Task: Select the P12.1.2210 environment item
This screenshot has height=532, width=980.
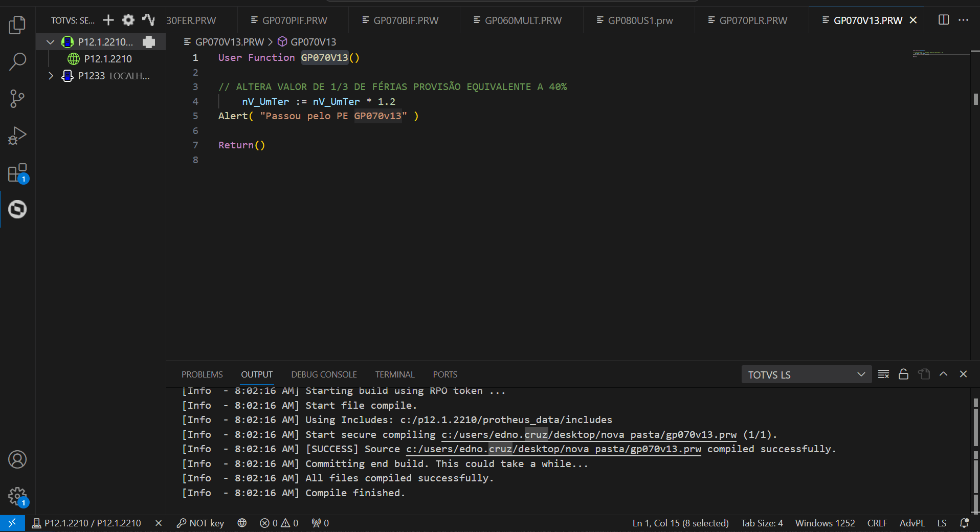Action: (x=108, y=59)
